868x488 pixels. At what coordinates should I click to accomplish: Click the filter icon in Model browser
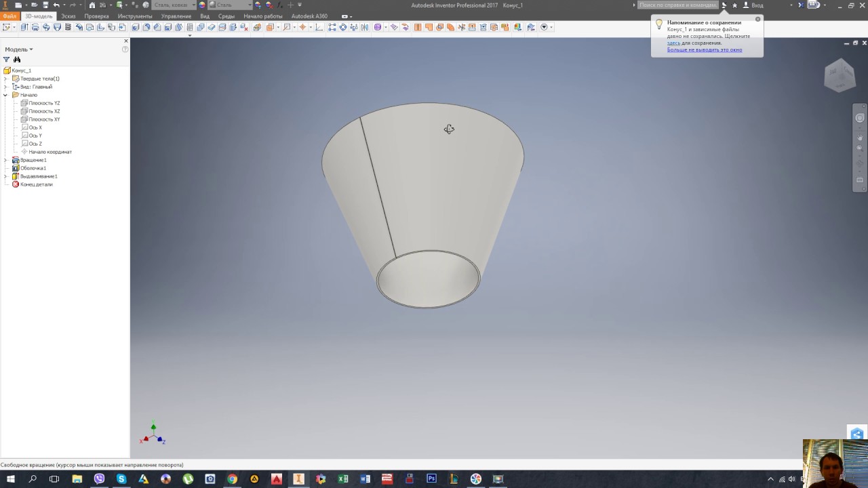6,60
